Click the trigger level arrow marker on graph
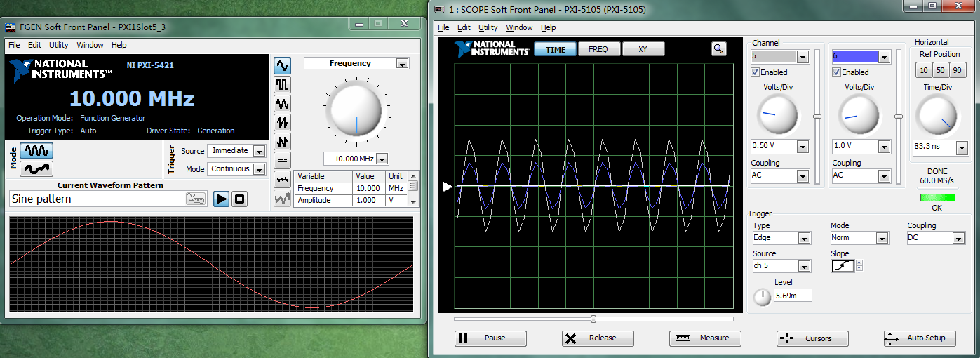 [x=448, y=187]
